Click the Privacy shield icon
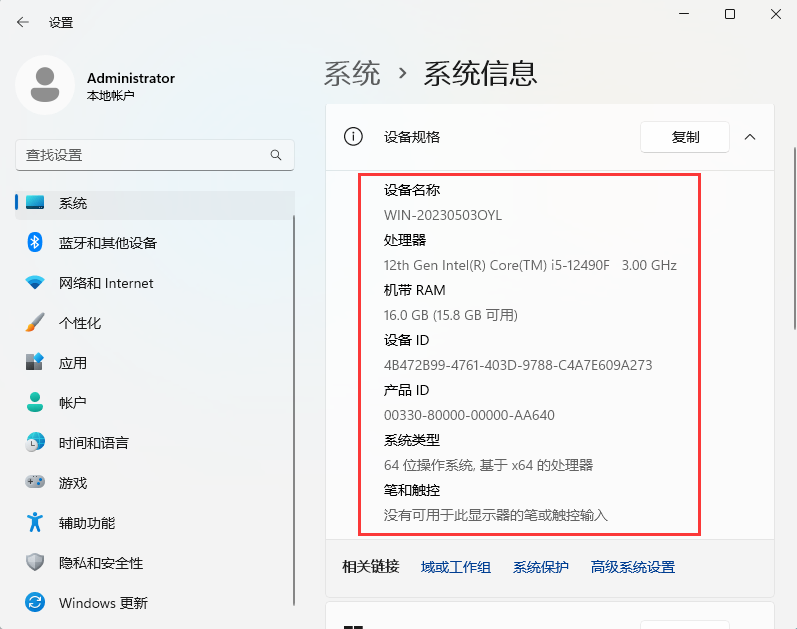 [x=35, y=562]
